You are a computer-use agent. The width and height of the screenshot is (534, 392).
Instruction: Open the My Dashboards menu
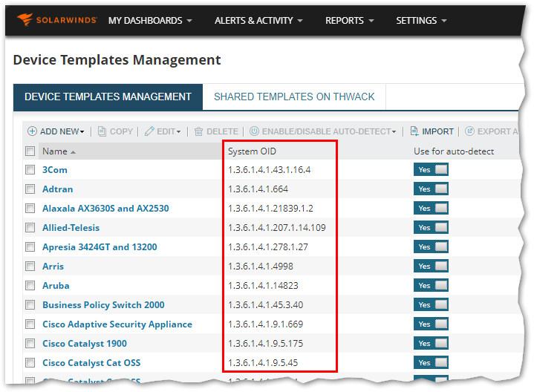click(150, 21)
